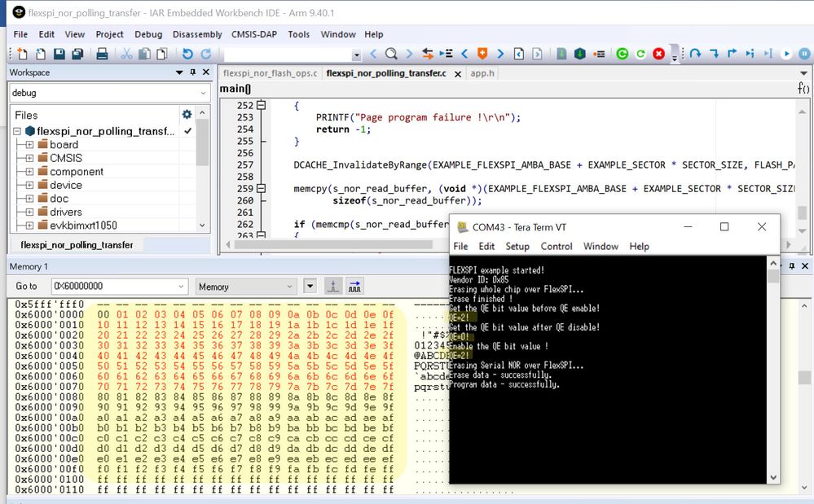Click Make and Restart Debugger green icon
The height and width of the screenshot is (504, 814).
coord(623,54)
